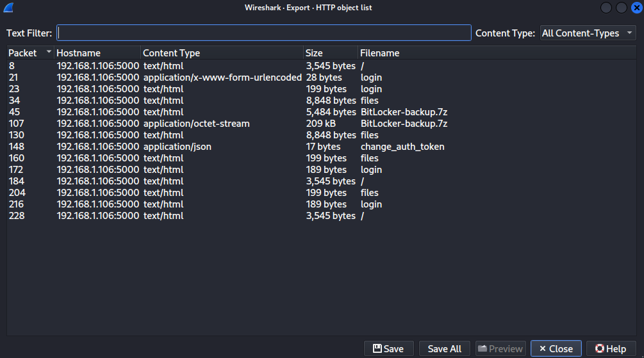The height and width of the screenshot is (358, 644).
Task: Click the Packet column sort arrow
Action: pyautogui.click(x=49, y=52)
